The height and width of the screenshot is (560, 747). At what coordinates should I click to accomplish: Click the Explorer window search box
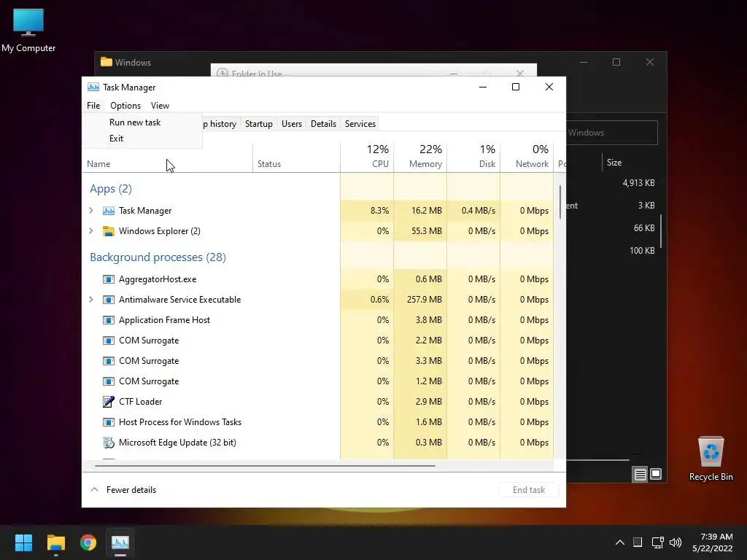(x=612, y=133)
